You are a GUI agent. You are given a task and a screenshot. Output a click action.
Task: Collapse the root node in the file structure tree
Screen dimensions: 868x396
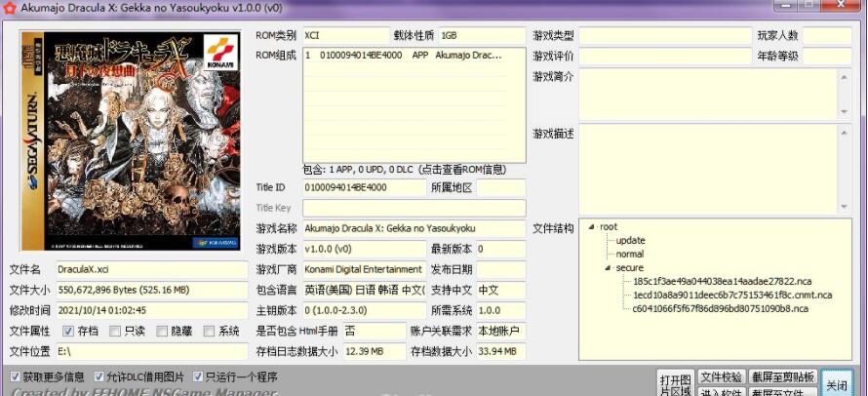pyautogui.click(x=591, y=226)
